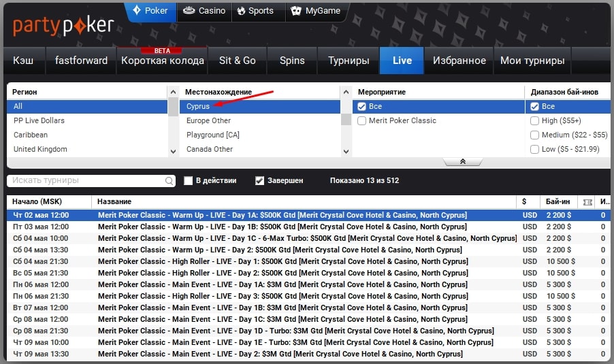This screenshot has width=614, height=364.
Task: Click the search magnifier icon
Action: [169, 181]
